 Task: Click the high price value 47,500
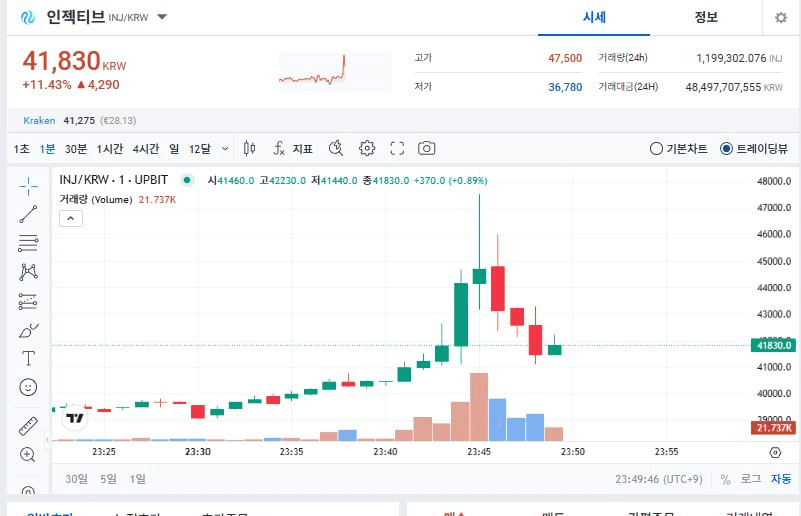(x=565, y=58)
